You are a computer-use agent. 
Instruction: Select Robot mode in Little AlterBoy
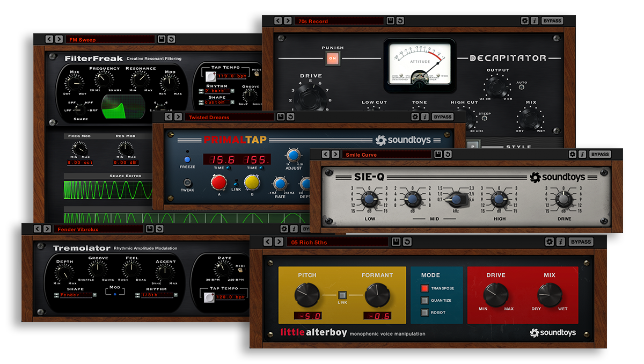pyautogui.click(x=425, y=312)
